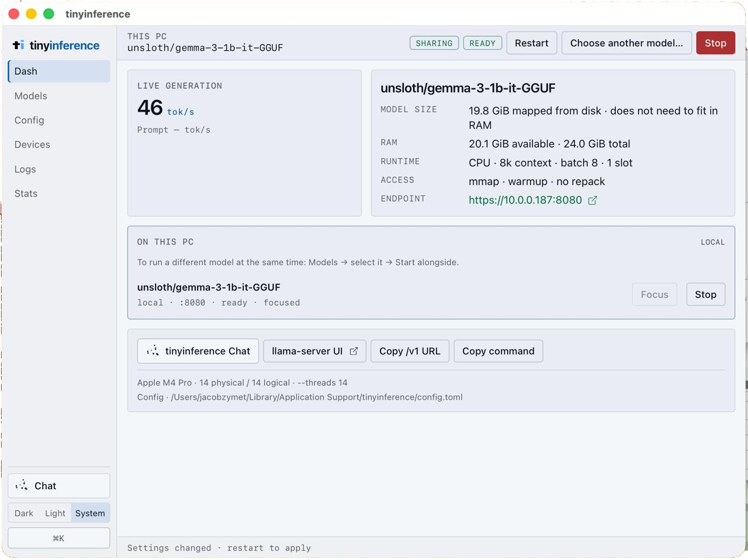
Task: Click the red Stop button in header
Action: tap(715, 43)
